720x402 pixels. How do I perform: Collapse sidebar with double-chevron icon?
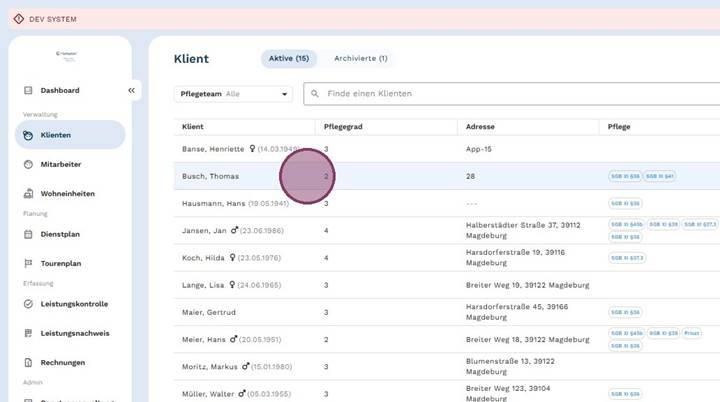point(131,91)
